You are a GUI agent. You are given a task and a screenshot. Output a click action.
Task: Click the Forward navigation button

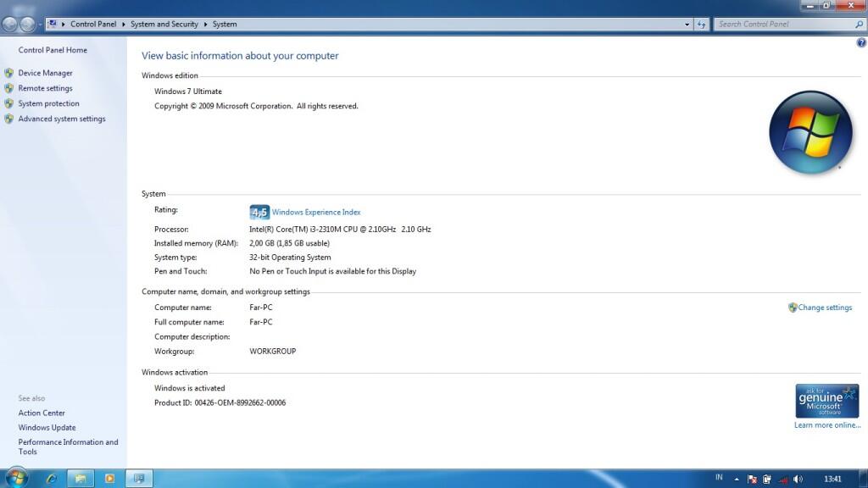27,25
